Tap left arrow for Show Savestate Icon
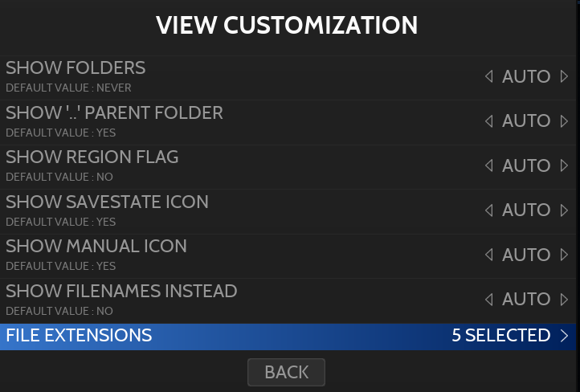 tap(488, 210)
